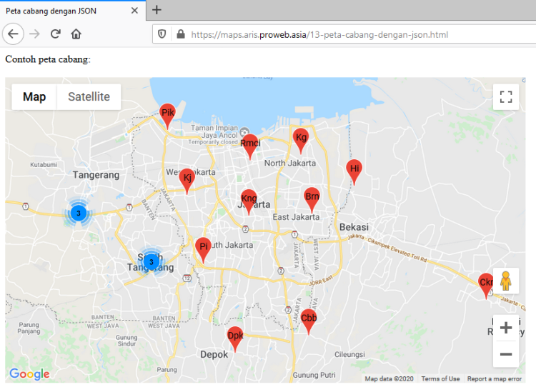Click the Kg map marker
The height and width of the screenshot is (392, 536).
(x=301, y=141)
